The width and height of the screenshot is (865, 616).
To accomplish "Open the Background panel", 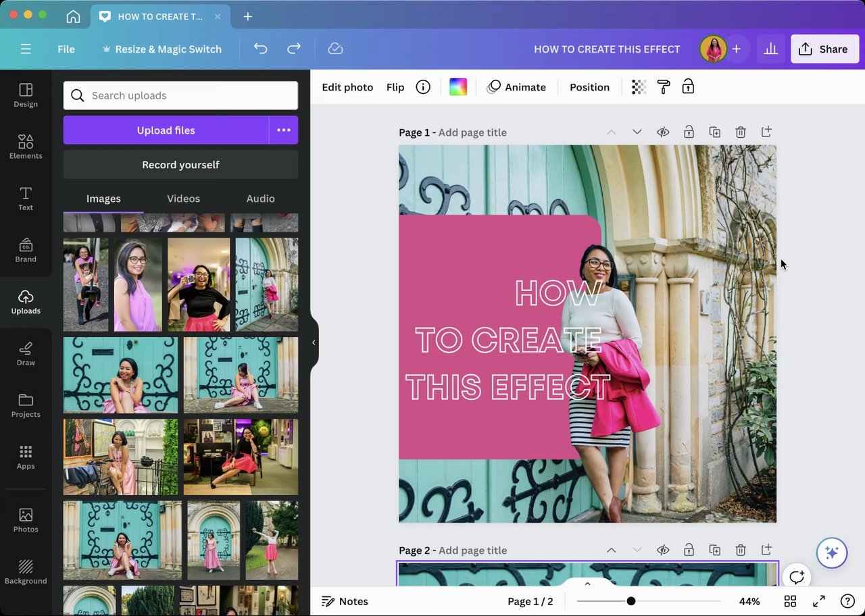I will pos(26,571).
